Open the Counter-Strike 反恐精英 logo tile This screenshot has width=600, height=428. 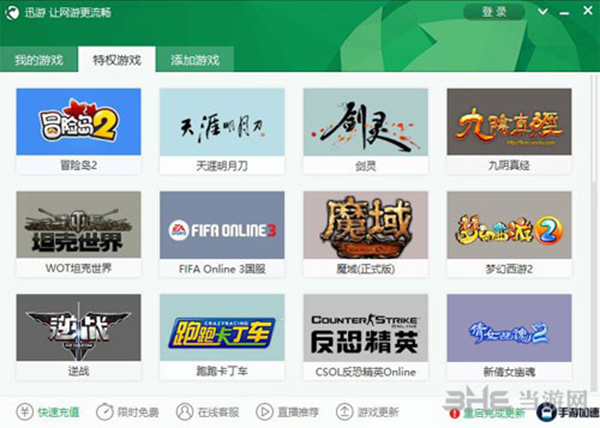pyautogui.click(x=365, y=327)
